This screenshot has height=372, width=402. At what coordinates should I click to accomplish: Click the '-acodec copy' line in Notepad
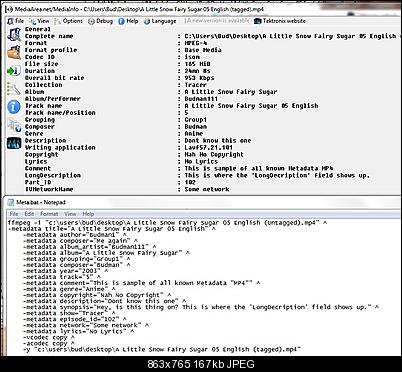(49, 343)
